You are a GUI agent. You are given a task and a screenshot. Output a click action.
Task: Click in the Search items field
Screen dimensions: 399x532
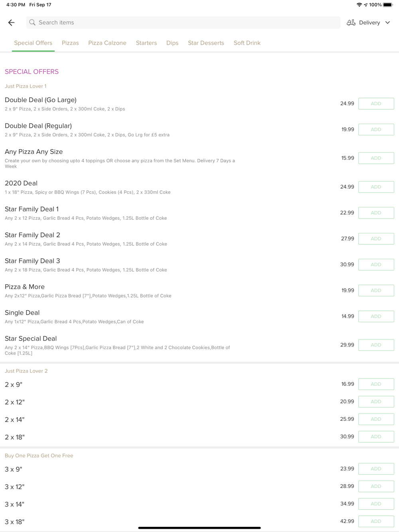point(183,23)
